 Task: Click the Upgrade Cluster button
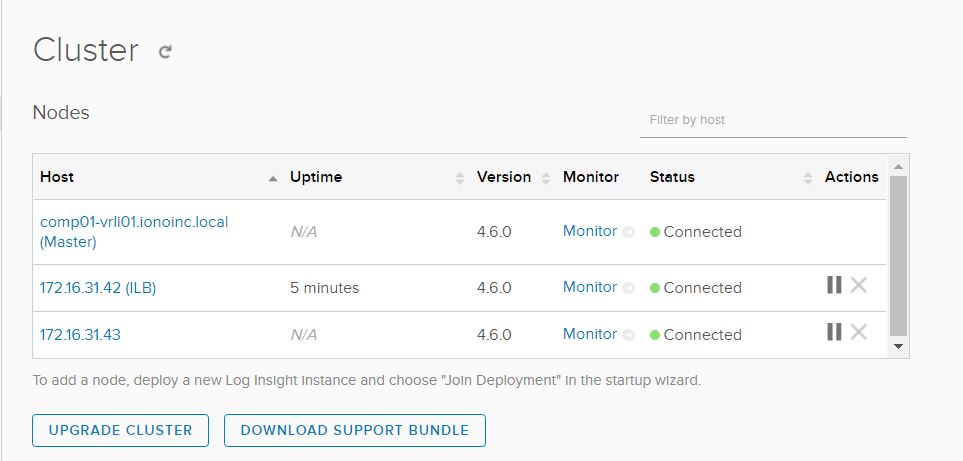[x=120, y=430]
